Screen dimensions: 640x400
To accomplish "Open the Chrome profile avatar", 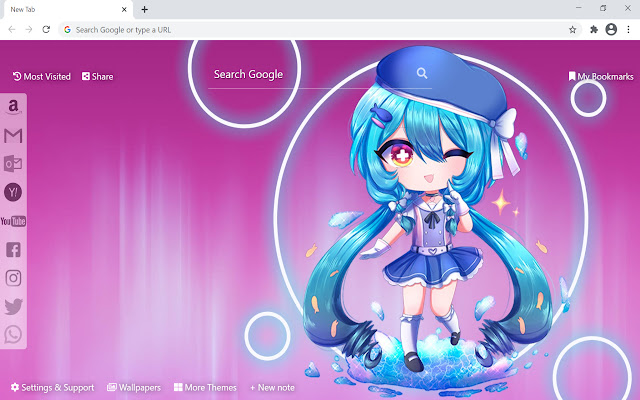I will point(611,29).
